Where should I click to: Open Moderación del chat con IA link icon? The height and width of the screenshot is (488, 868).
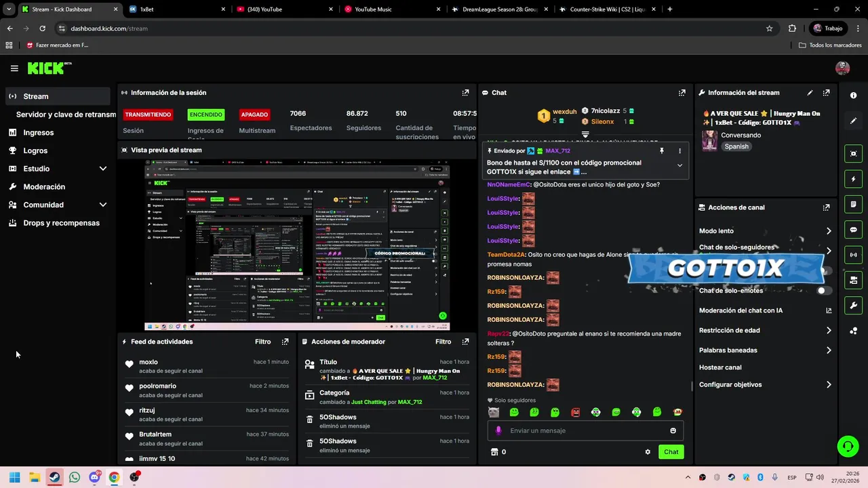(x=829, y=310)
